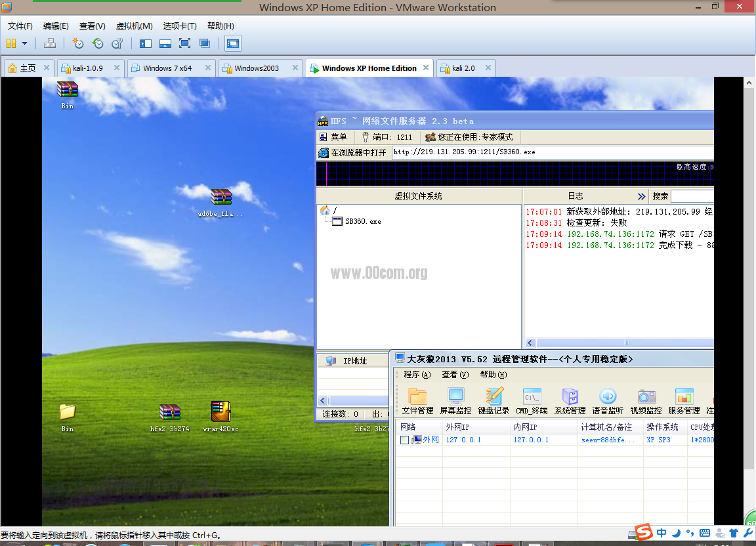This screenshot has width=756, height=546.
Task: Open 帮助(H) menu in 大灰狼
Action: click(493, 375)
